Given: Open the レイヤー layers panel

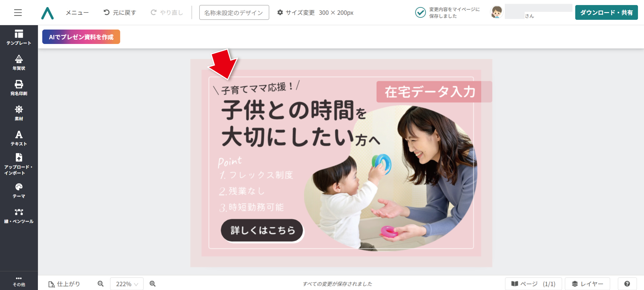Looking at the screenshot, I should [587, 284].
